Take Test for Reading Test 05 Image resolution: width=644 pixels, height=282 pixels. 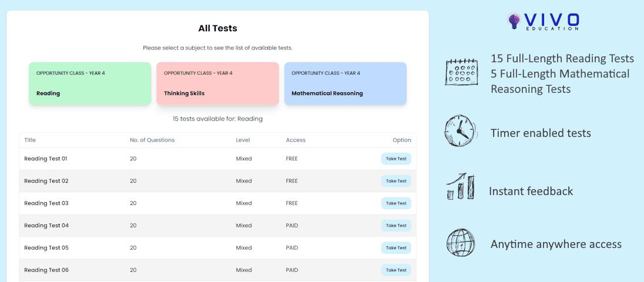click(x=396, y=247)
